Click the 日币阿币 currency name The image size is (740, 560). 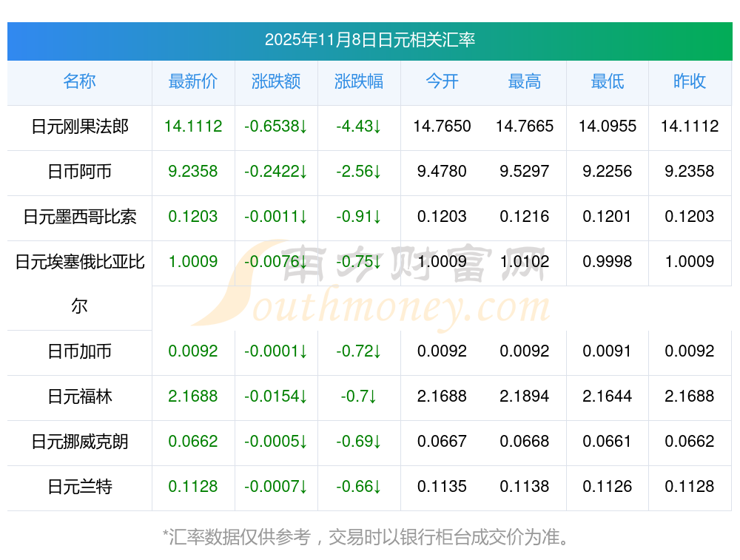point(80,172)
